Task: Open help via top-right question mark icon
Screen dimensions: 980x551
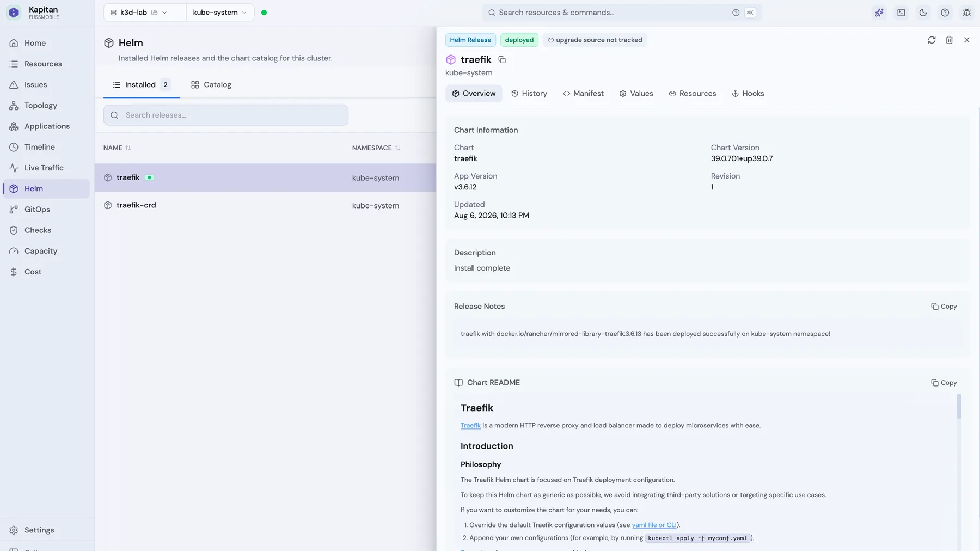Action: coord(945,13)
